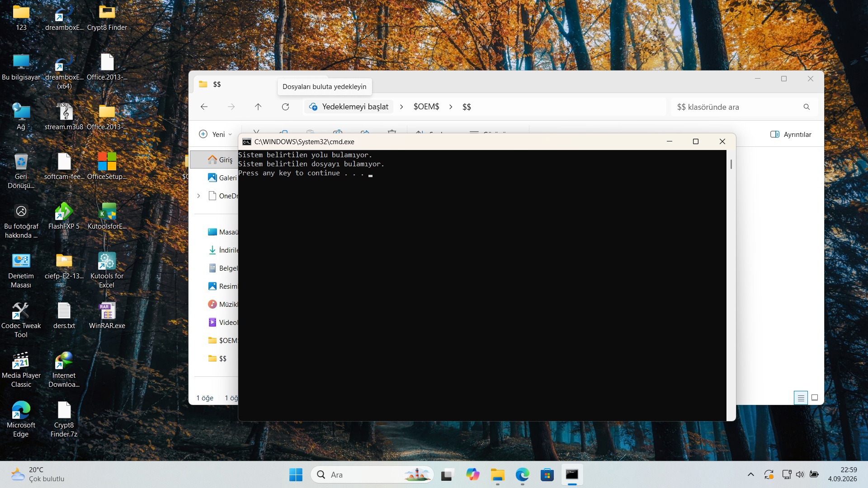Switch to large thumbnails view layout

815,398
